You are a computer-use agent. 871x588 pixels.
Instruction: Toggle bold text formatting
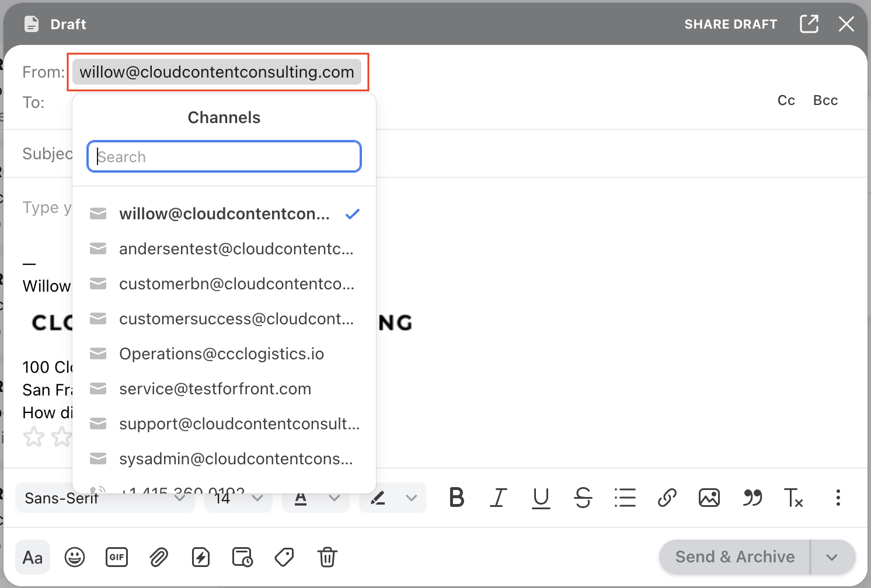click(x=457, y=498)
